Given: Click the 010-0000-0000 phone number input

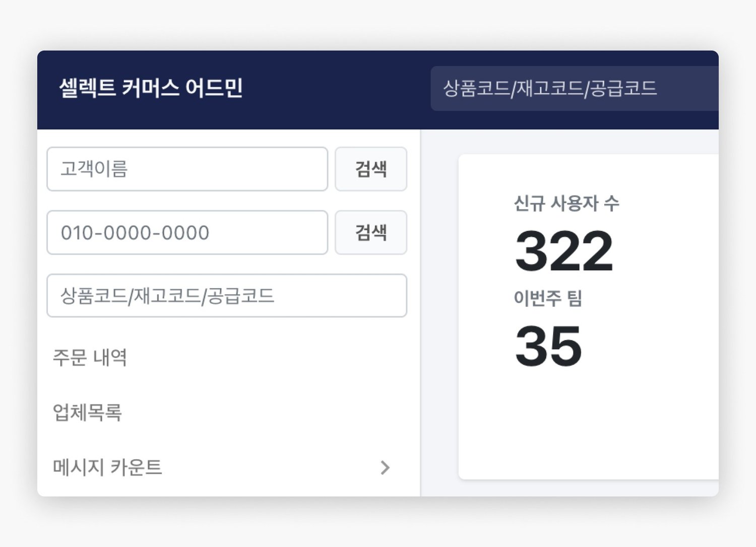Looking at the screenshot, I should pyautogui.click(x=187, y=233).
